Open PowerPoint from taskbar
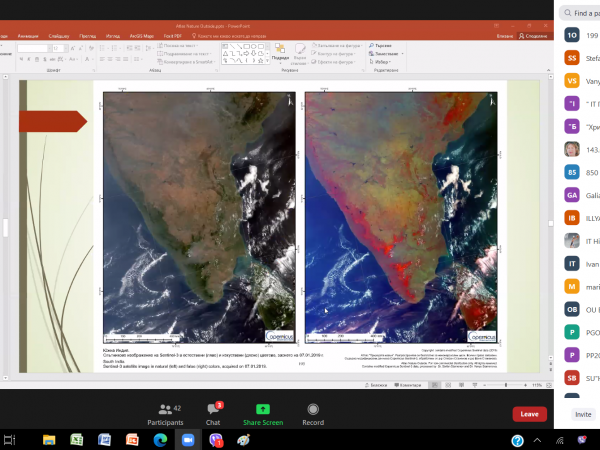Screen dimensions: 600x450 132,440
